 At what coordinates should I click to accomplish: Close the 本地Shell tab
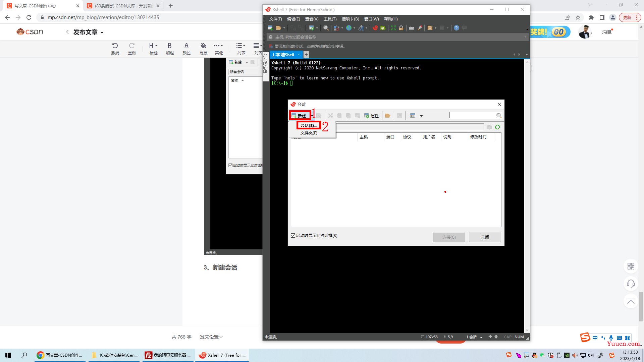(299, 55)
